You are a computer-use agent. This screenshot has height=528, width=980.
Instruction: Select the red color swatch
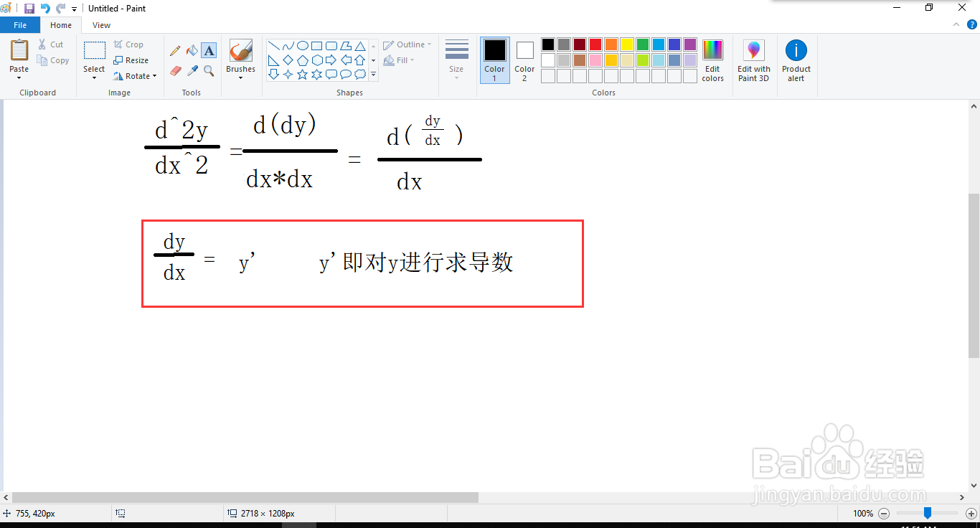[595, 44]
